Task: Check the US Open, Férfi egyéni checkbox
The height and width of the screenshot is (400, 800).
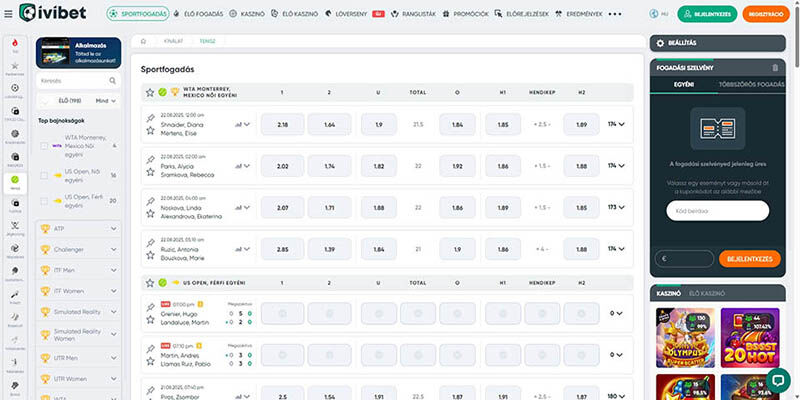Action: tap(44, 201)
